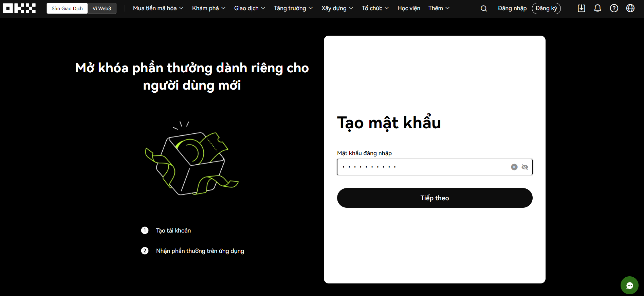Image resolution: width=644 pixels, height=296 pixels.
Task: Toggle password visibility eye icon
Action: pos(525,167)
